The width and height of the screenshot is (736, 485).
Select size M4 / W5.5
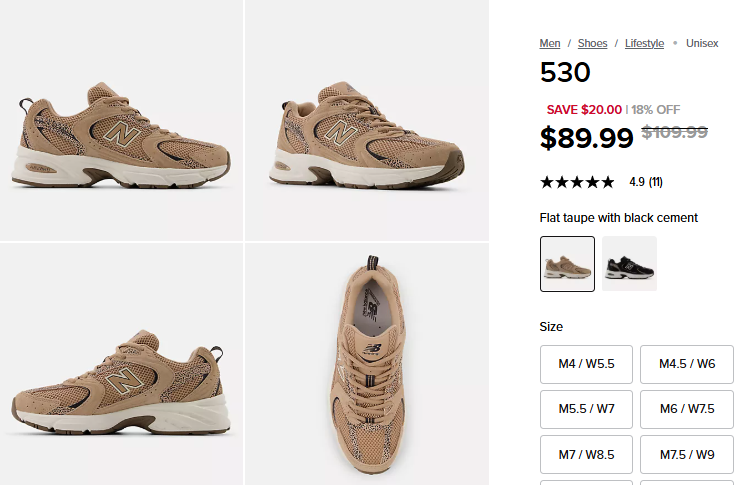pos(586,364)
